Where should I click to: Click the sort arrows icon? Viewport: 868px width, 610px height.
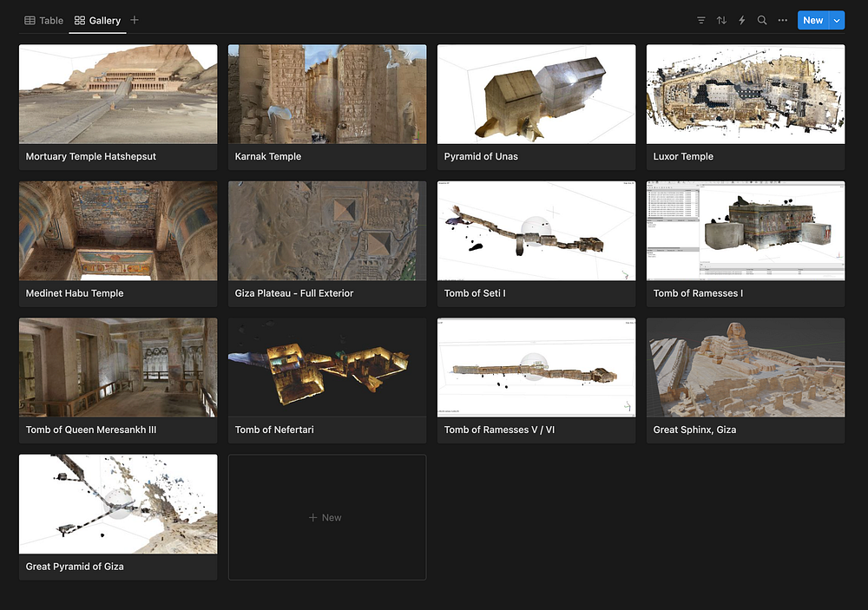(721, 21)
